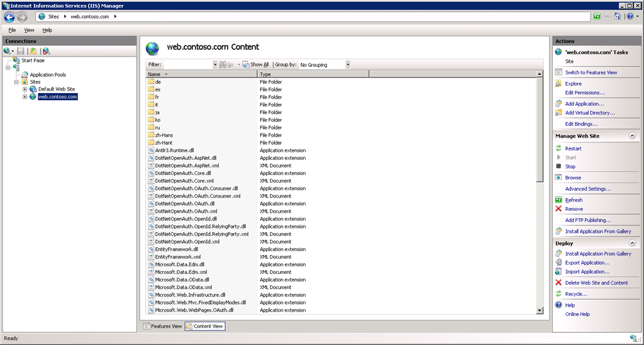The width and height of the screenshot is (644, 345).
Task: Select the Microsoft.Data.OData.dll row
Action: [x=341, y=280]
